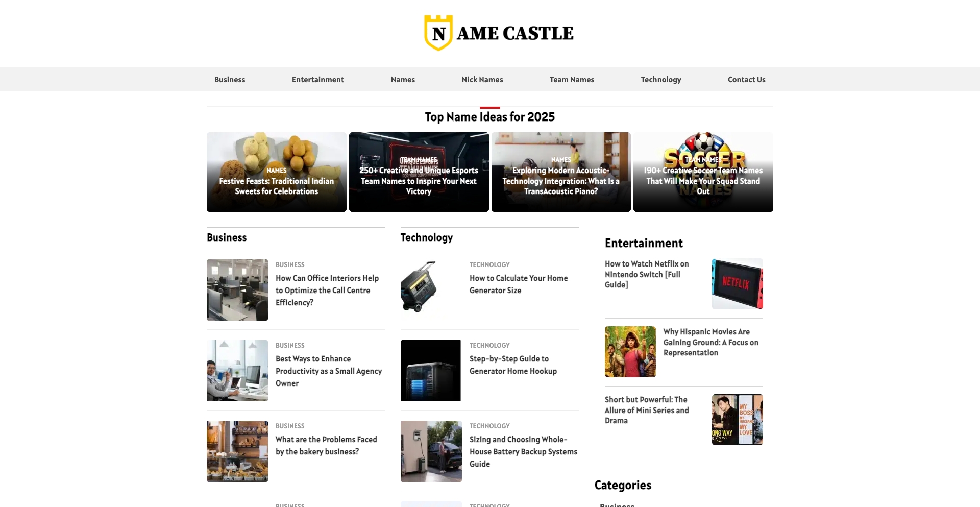980x507 pixels.
Task: Open the Office Interiors Call Centre article
Action: [x=327, y=290]
